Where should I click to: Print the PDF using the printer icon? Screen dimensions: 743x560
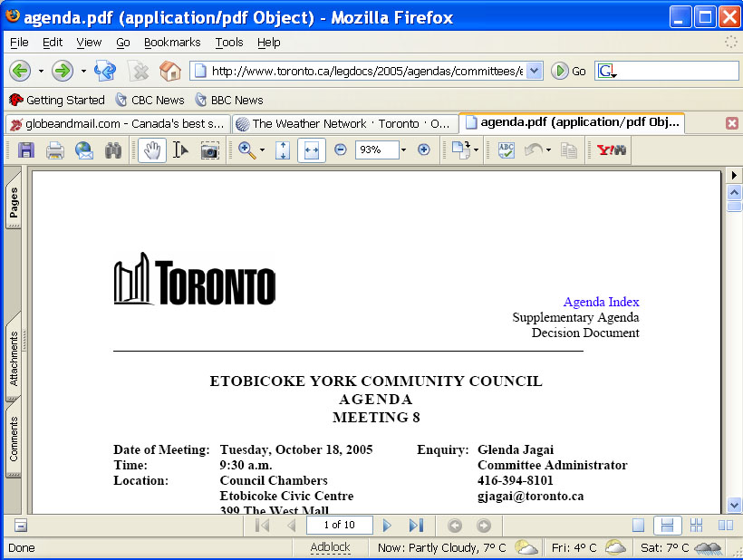55,150
